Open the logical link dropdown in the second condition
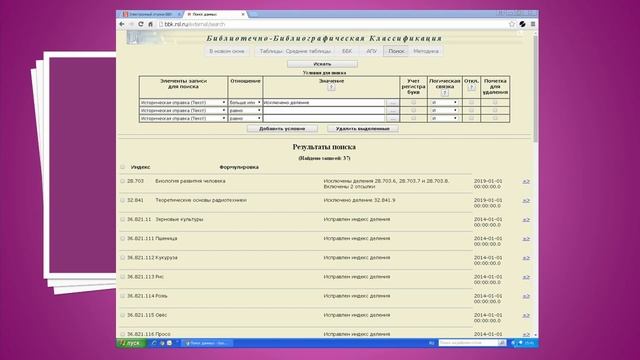This screenshot has width=640, height=360. (x=444, y=111)
